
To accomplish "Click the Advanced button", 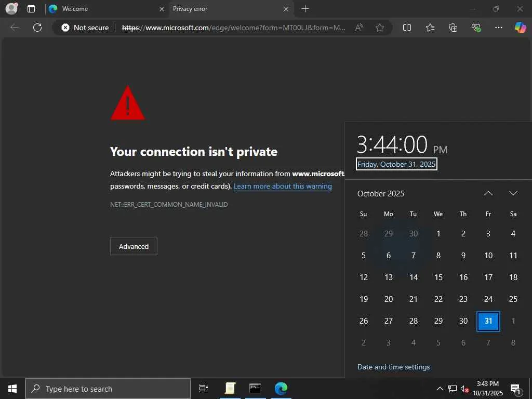I will click(x=134, y=246).
